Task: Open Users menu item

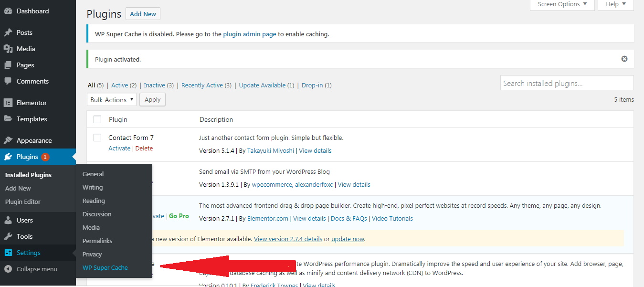Action: click(25, 220)
